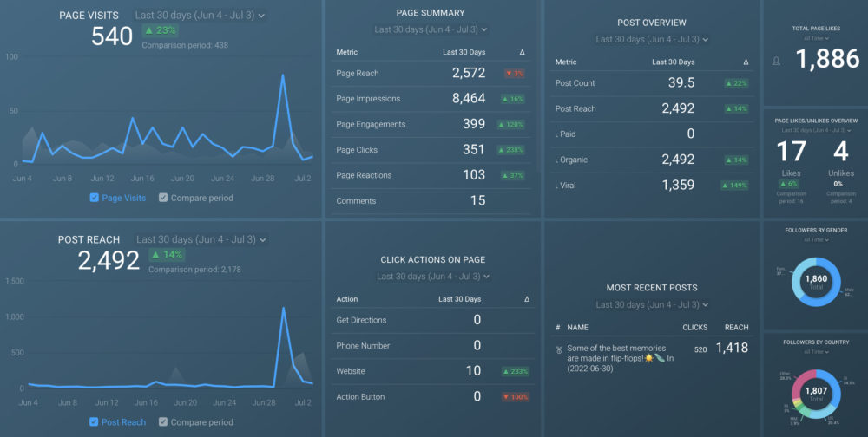Click the REACH column header in Most Recent Posts
The height and width of the screenshot is (437, 868).
(x=736, y=328)
